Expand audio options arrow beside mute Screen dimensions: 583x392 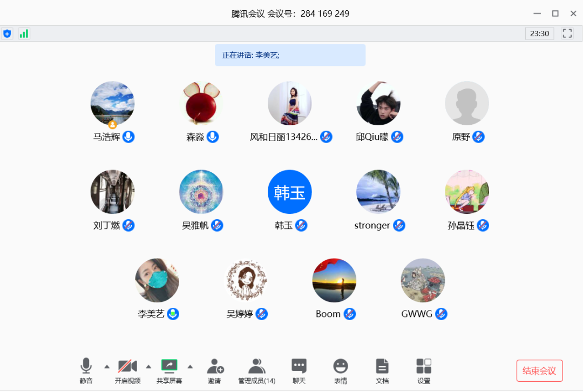(107, 367)
